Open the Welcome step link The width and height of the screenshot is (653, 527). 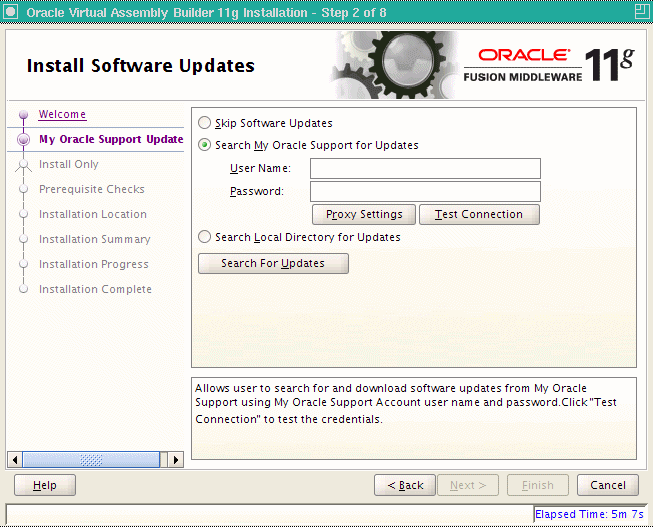(62, 114)
